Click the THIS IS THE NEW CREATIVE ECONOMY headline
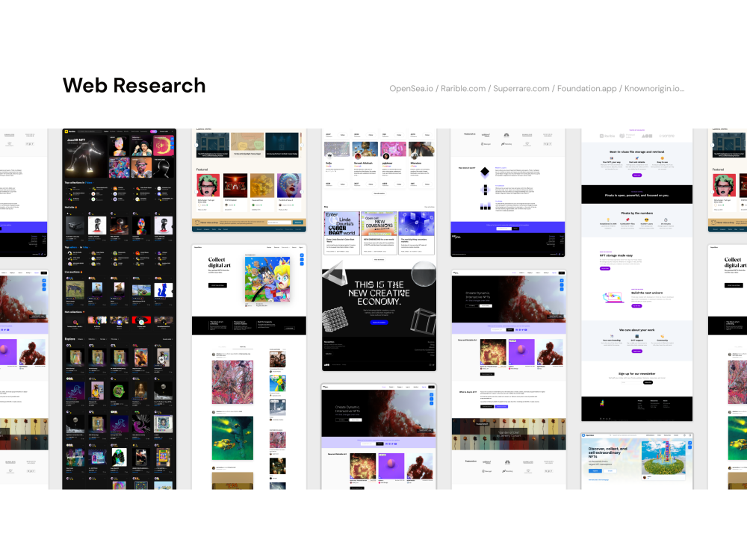The width and height of the screenshot is (747, 560). 379,293
